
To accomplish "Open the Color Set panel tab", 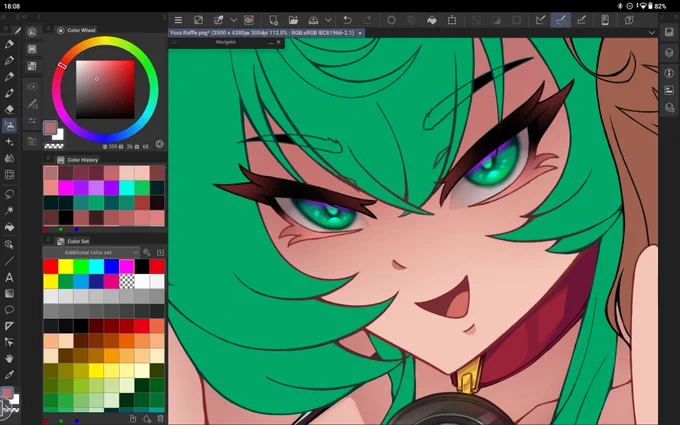I will point(73,241).
